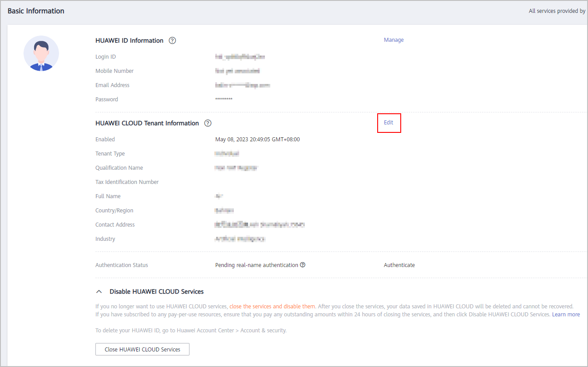588x367 pixels.
Task: Select the Password label
Action: click(107, 100)
